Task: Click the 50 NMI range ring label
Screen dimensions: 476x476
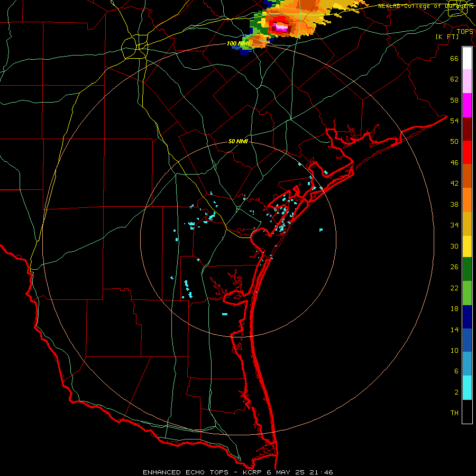Action: [x=238, y=141]
